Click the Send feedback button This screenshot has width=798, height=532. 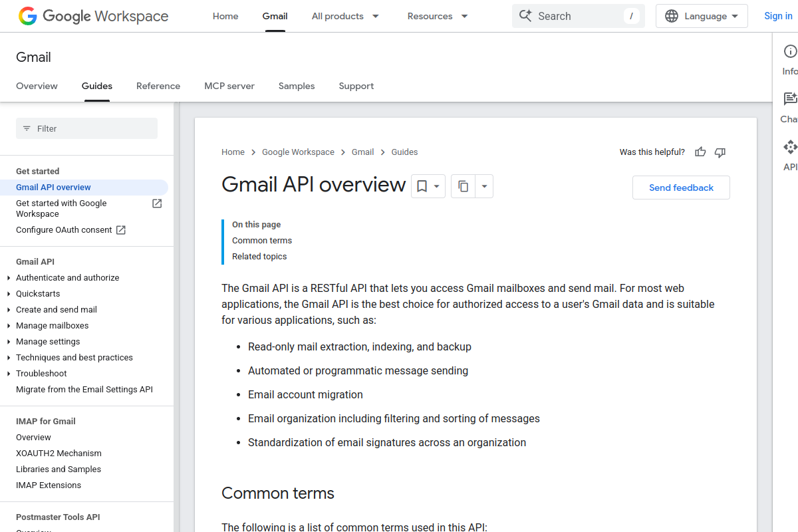click(x=681, y=188)
